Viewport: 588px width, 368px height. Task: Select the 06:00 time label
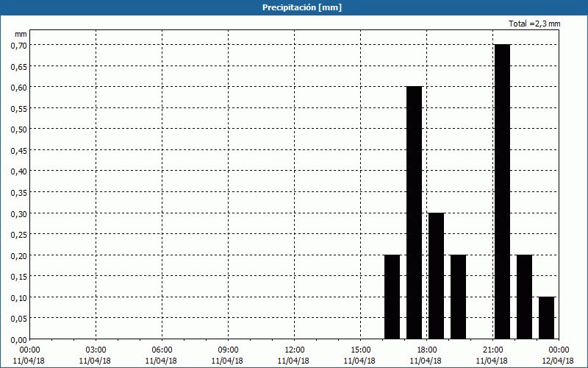(x=162, y=350)
